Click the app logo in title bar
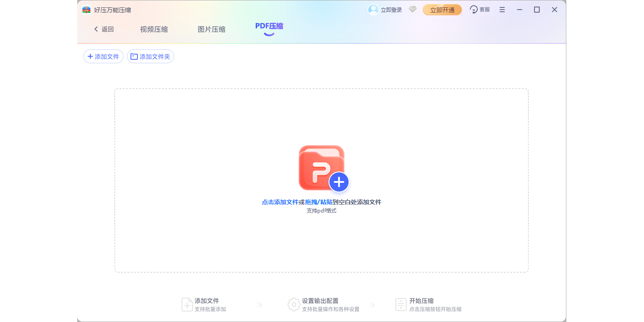This screenshot has width=644, height=322. click(x=86, y=10)
